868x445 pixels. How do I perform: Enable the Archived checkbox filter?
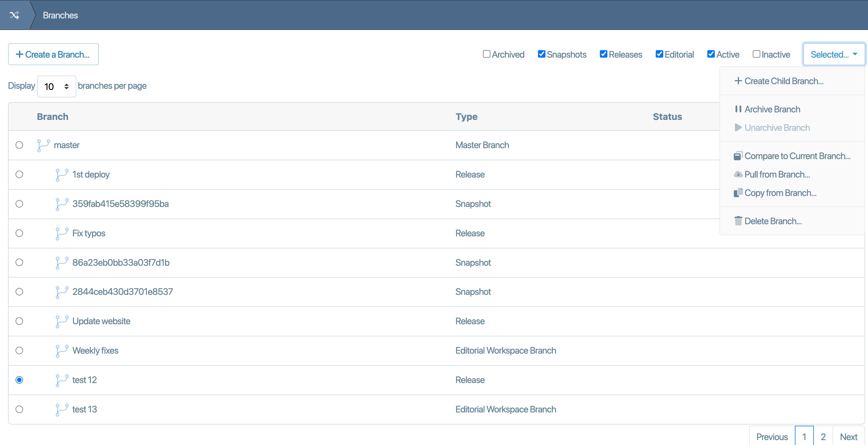point(486,54)
